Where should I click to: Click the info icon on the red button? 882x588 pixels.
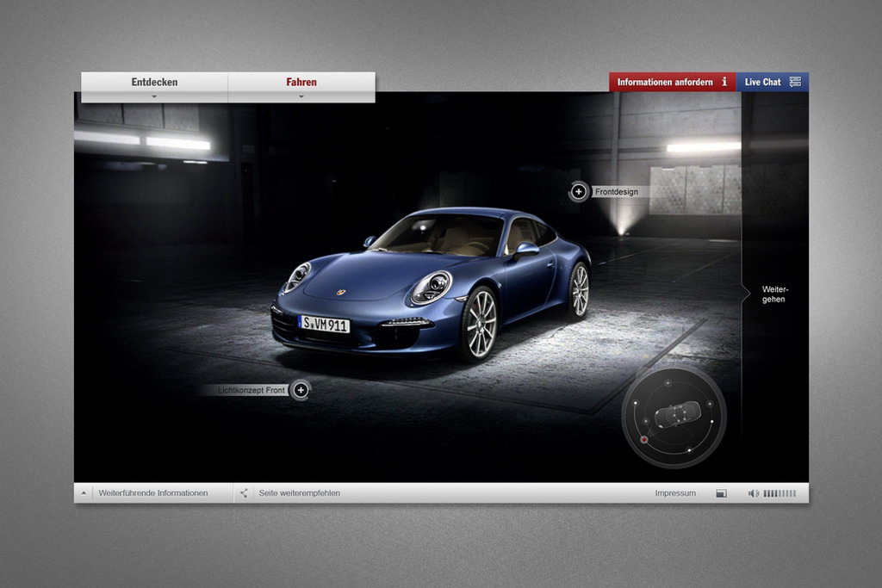click(724, 82)
